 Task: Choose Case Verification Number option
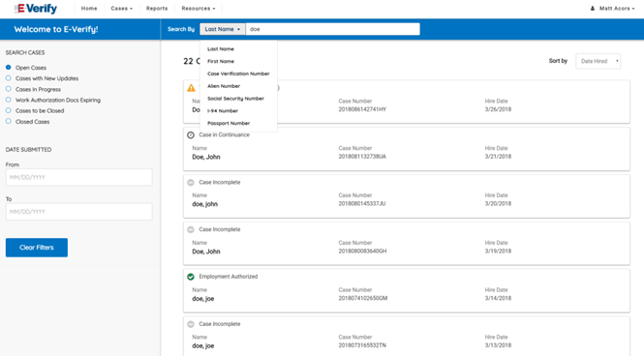tap(238, 74)
